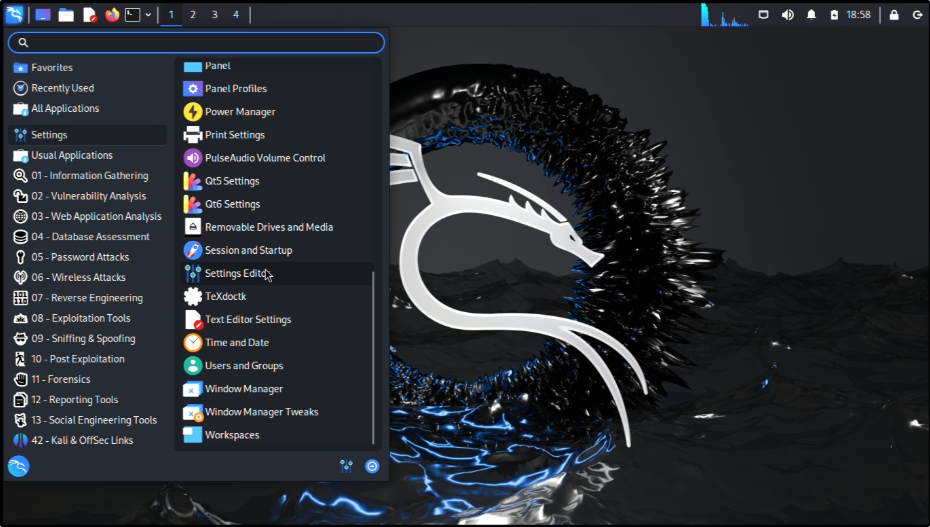Select the Recently Used category
930x527 pixels.
tap(87, 88)
